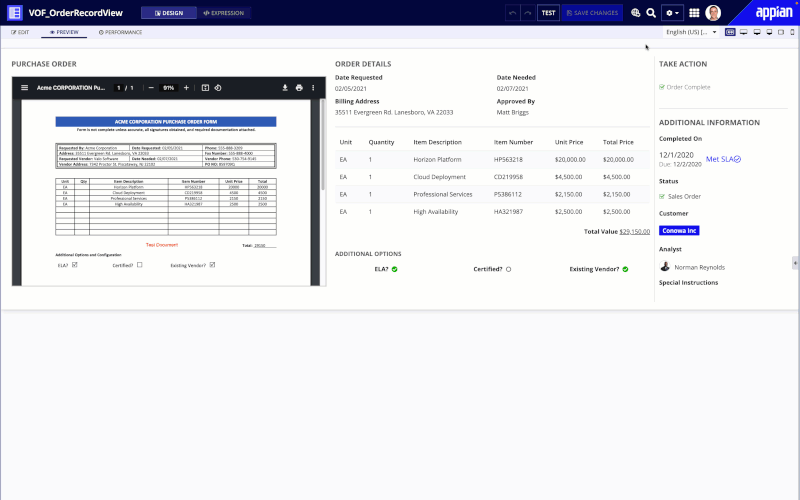Select the tablet preview device icon
Image resolution: width=800 pixels, height=500 pixels.
click(781, 32)
